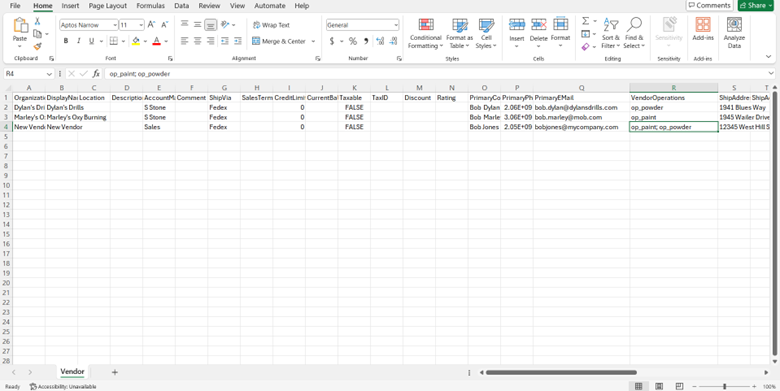
Task: Add a new sheet with plus button
Action: click(115, 372)
